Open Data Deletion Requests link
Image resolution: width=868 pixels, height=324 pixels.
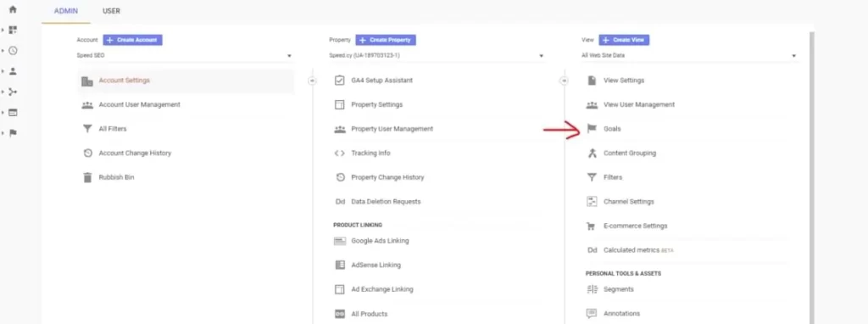[386, 202]
